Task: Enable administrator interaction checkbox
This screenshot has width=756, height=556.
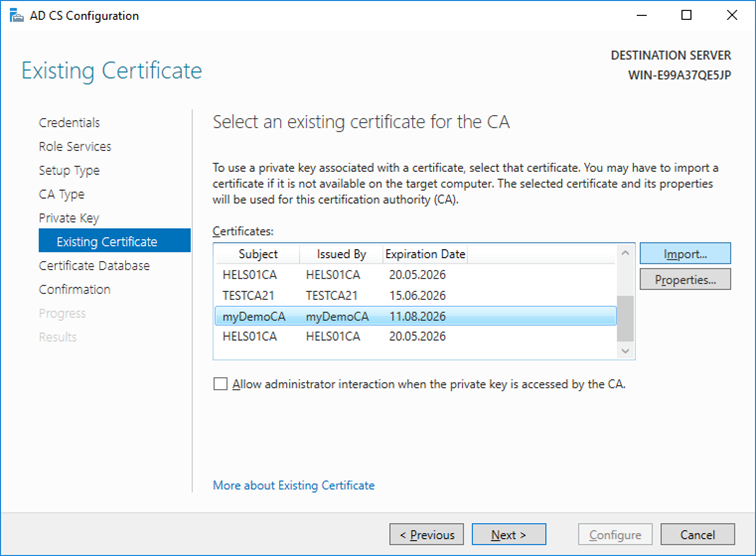Action: 220,384
